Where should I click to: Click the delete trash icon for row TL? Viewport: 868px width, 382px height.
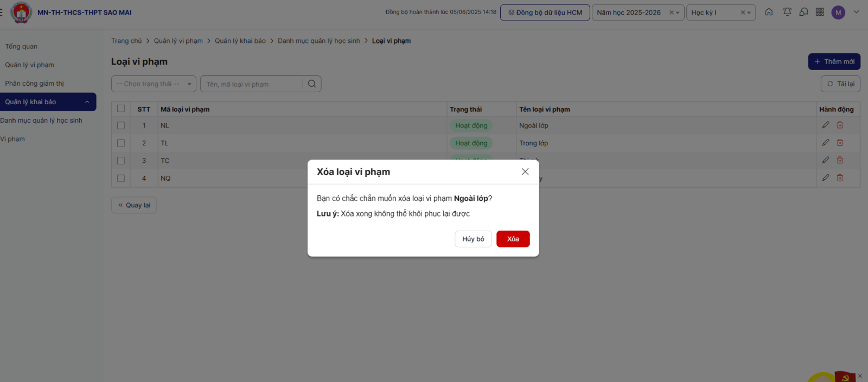[840, 143]
